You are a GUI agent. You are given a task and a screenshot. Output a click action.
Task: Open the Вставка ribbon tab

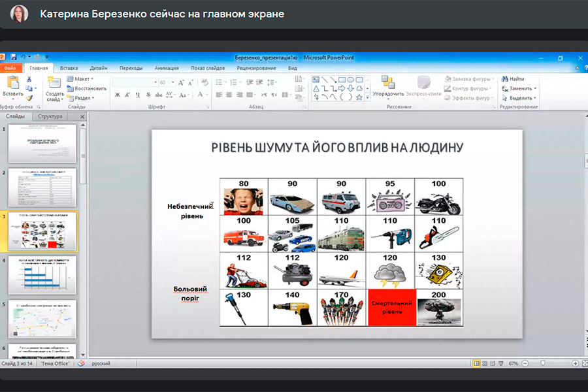pyautogui.click(x=69, y=68)
